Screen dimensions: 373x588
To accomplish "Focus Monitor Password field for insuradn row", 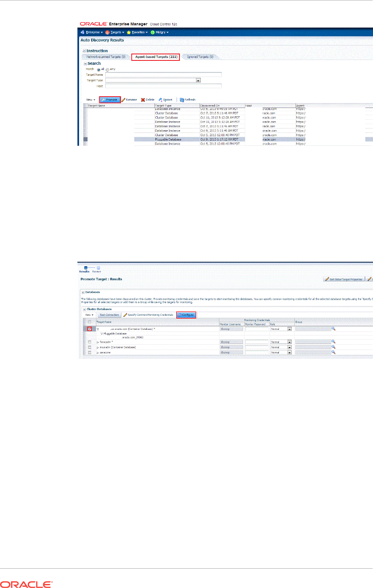I will [x=256, y=347].
